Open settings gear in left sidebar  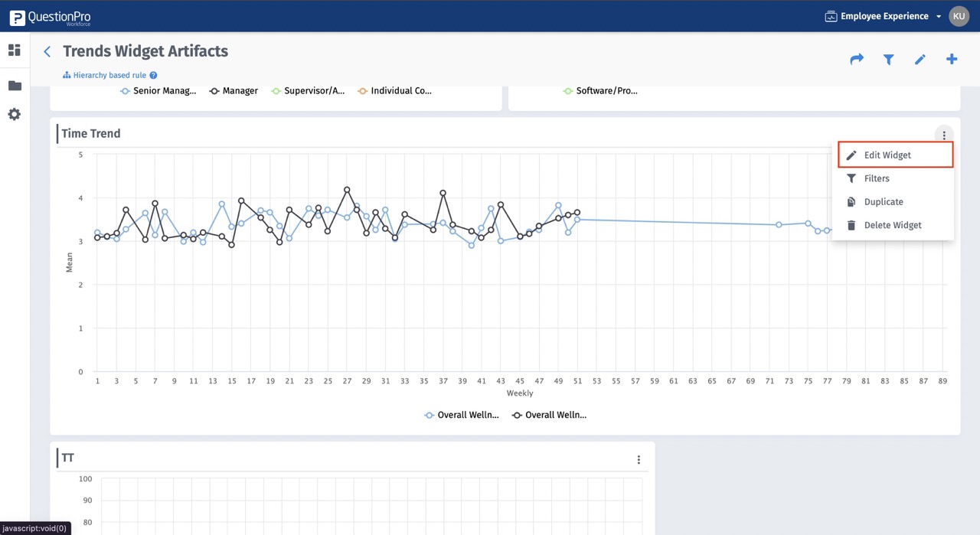point(15,115)
